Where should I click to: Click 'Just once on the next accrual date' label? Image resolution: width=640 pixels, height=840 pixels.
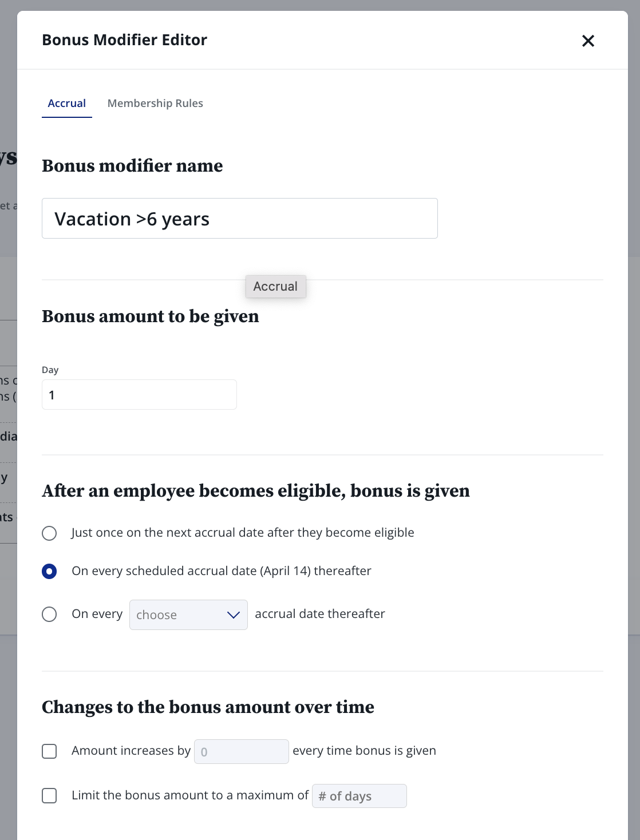pyautogui.click(x=243, y=533)
